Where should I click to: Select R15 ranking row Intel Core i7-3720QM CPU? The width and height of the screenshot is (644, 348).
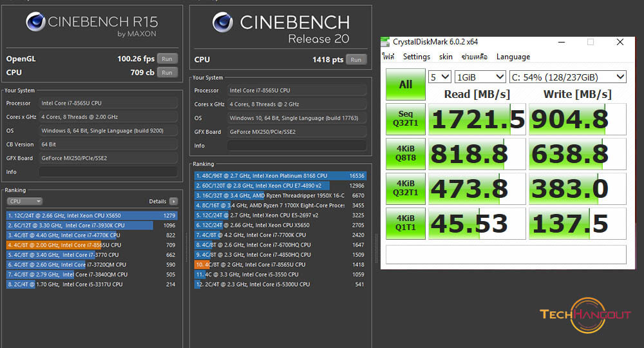(x=91, y=265)
